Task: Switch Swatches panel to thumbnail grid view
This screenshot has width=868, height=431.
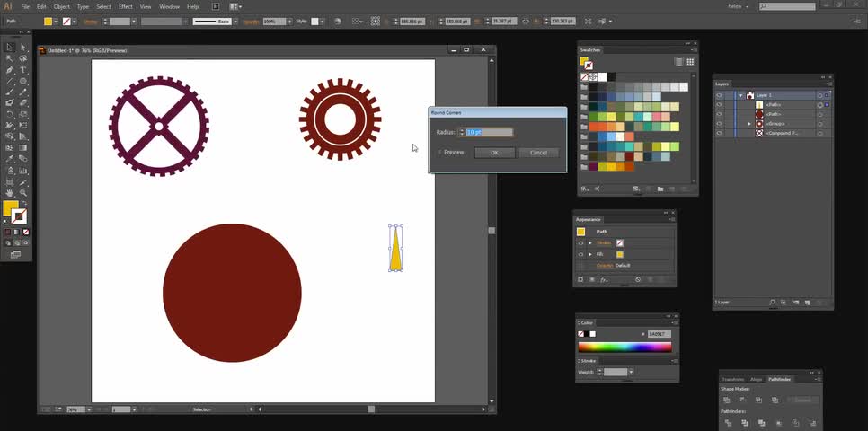Action: [690, 62]
